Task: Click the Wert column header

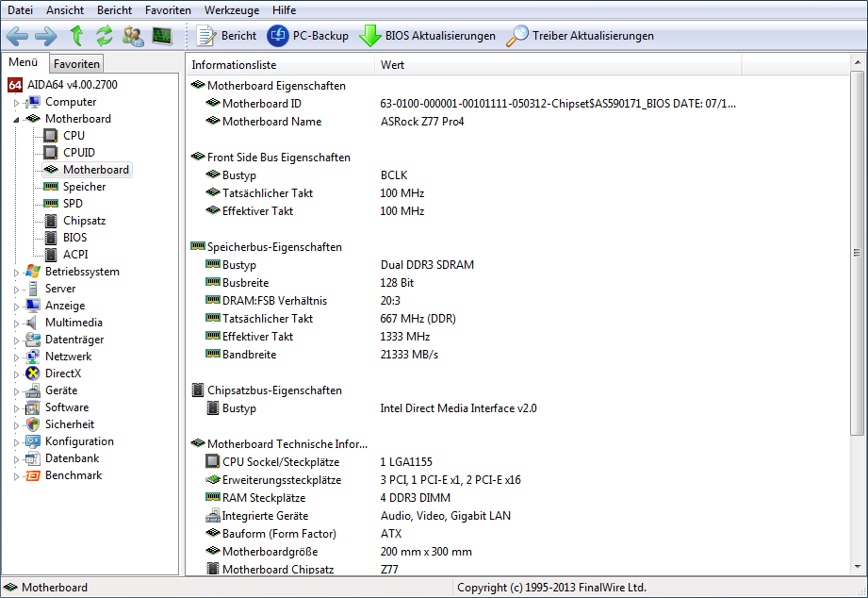Action: click(x=558, y=65)
